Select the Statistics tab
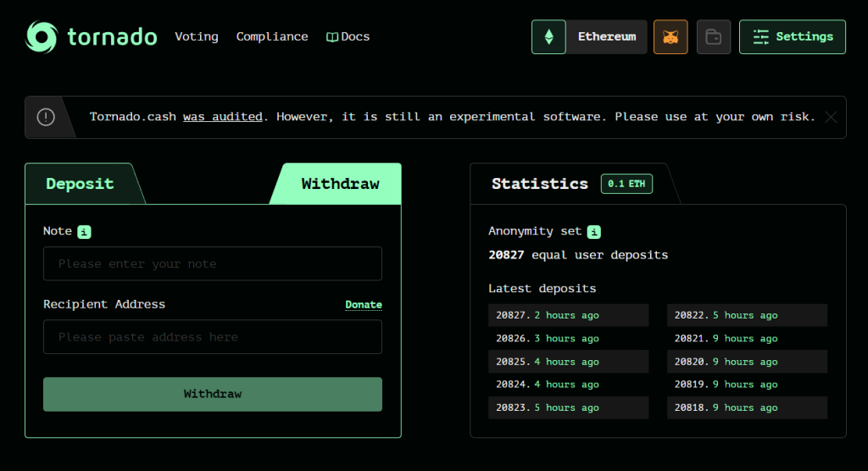The height and width of the screenshot is (471, 868). pos(540,184)
